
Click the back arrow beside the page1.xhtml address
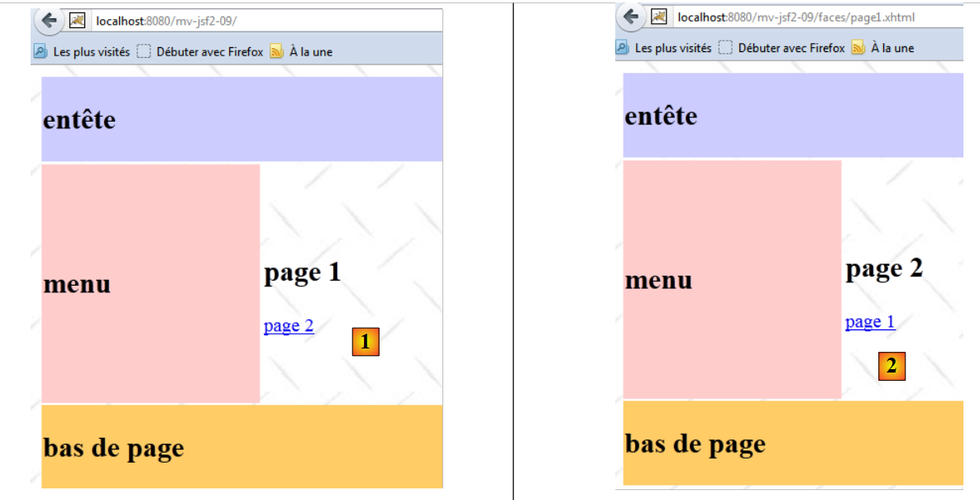[631, 17]
